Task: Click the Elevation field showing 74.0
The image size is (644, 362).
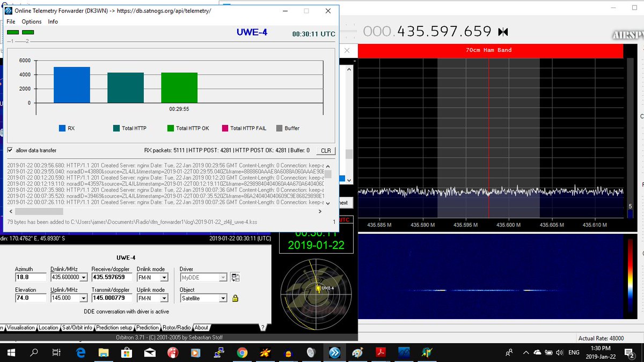Action: 31,298
